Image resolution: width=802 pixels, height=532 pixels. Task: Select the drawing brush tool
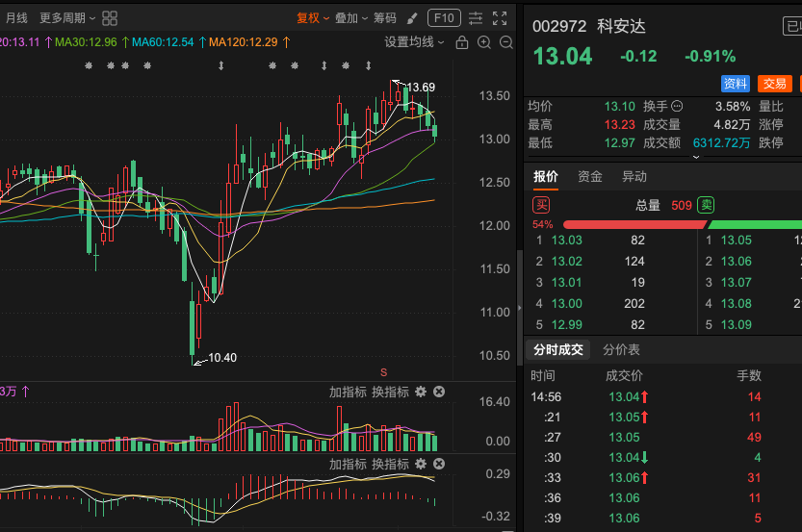pos(412,18)
